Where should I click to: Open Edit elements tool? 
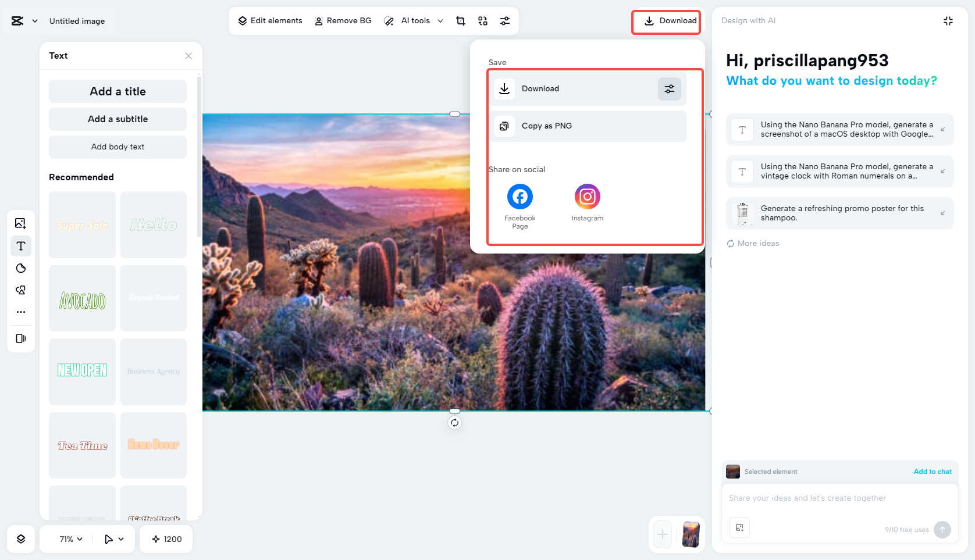click(x=270, y=21)
